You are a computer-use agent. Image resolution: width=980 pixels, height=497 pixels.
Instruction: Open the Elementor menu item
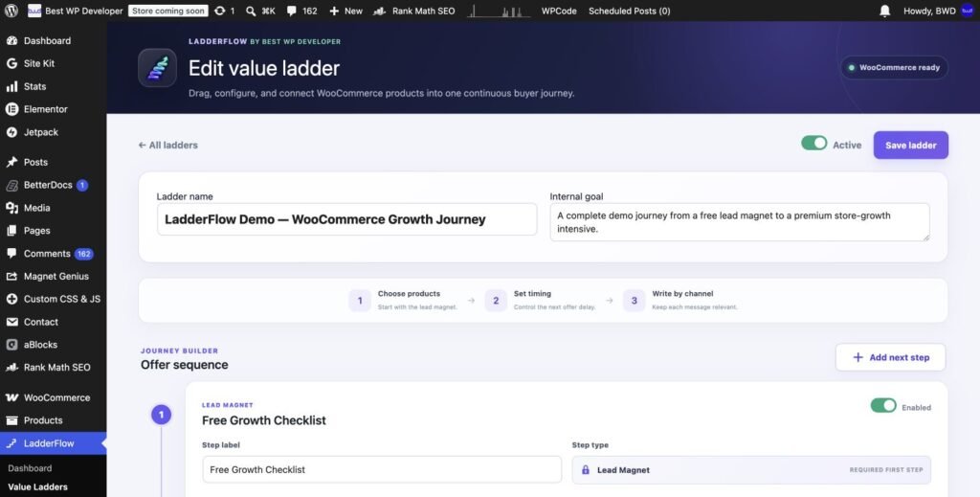[x=54, y=109]
